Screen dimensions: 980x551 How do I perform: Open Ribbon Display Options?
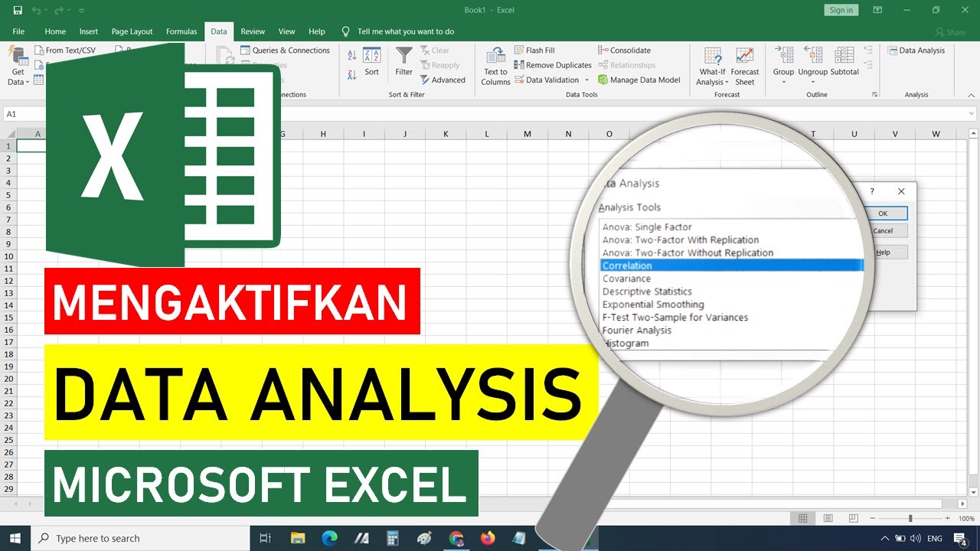click(878, 10)
